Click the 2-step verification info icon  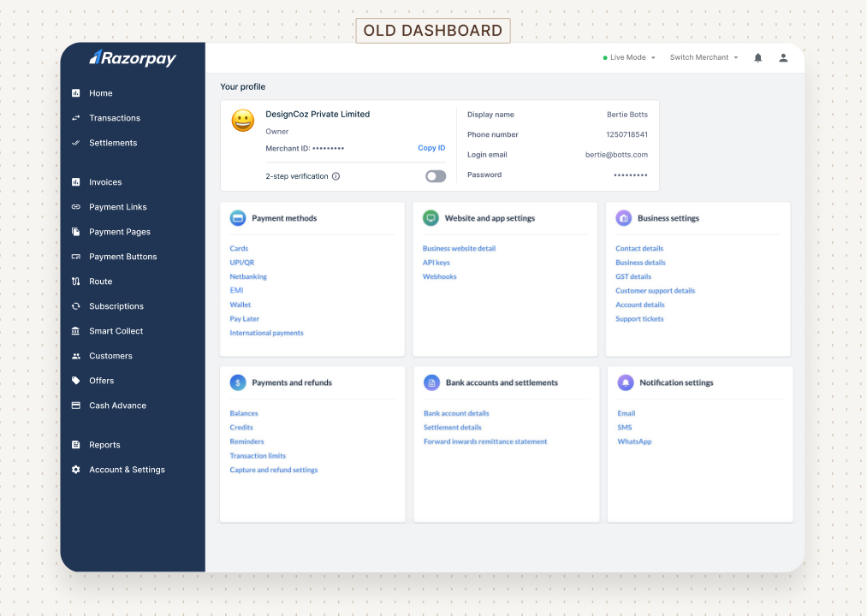[x=336, y=176]
